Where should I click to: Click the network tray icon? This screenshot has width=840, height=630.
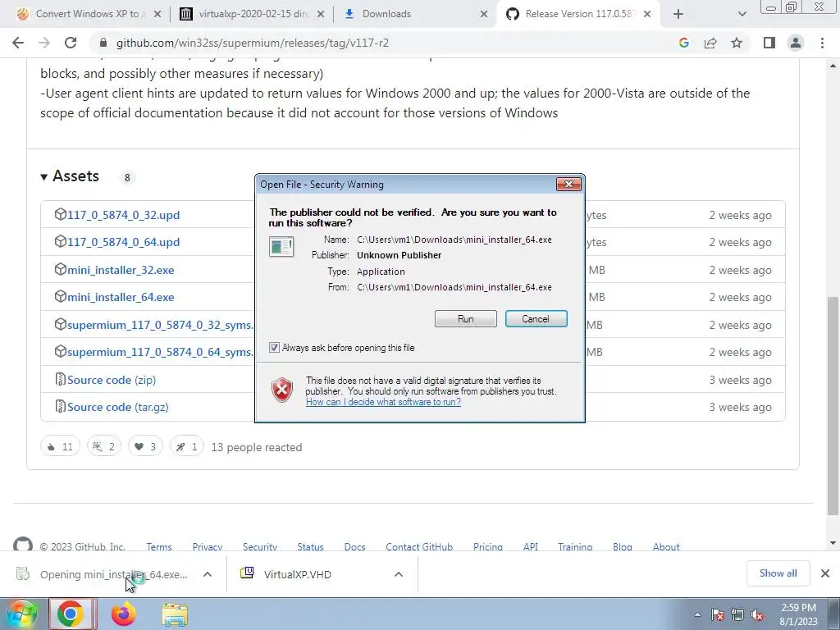pos(737,615)
